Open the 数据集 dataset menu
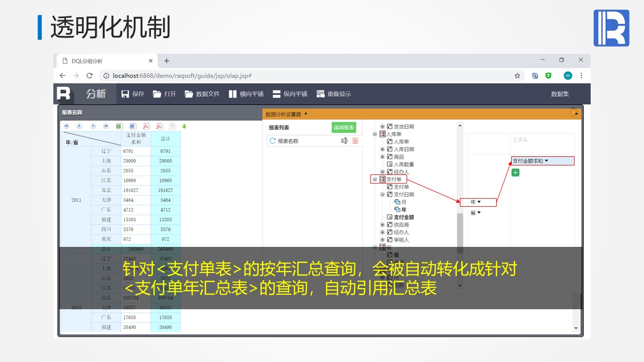The width and height of the screenshot is (644, 362). click(x=560, y=94)
